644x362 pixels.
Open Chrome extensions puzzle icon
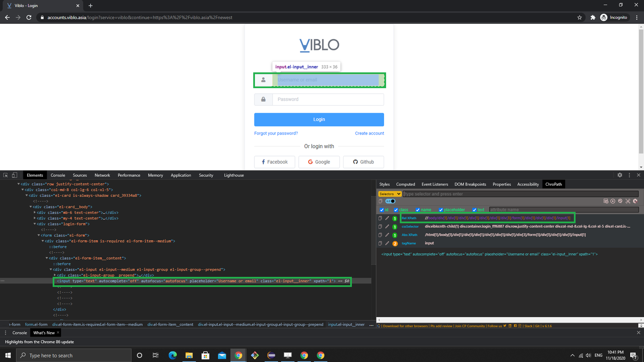click(593, 18)
